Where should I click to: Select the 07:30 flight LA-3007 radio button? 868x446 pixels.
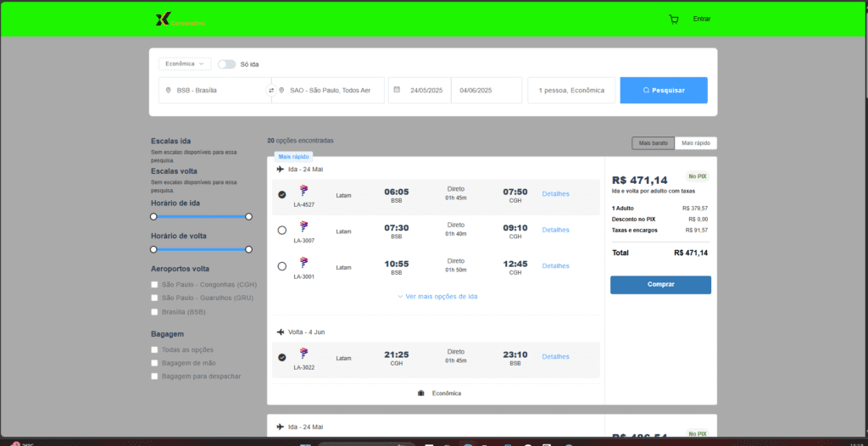point(282,230)
